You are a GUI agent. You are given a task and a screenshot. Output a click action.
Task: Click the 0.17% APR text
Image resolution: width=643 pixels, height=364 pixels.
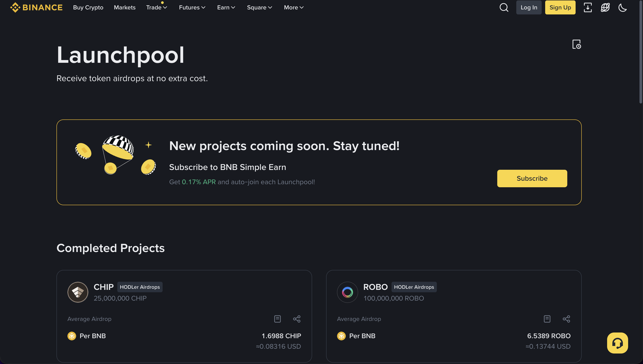click(x=199, y=182)
